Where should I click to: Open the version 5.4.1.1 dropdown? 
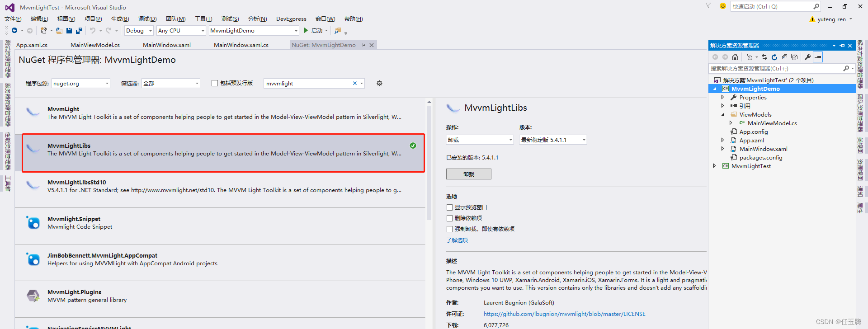pyautogui.click(x=553, y=140)
